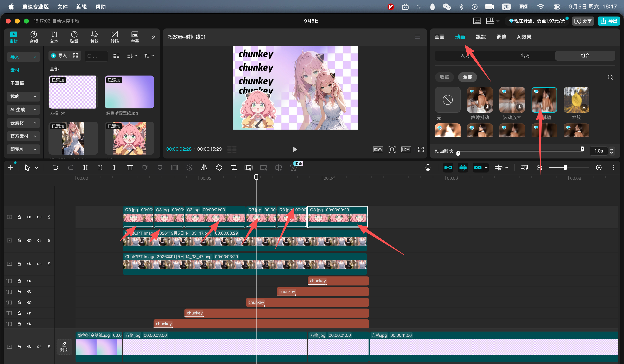Click the player panel menu icon

click(418, 37)
